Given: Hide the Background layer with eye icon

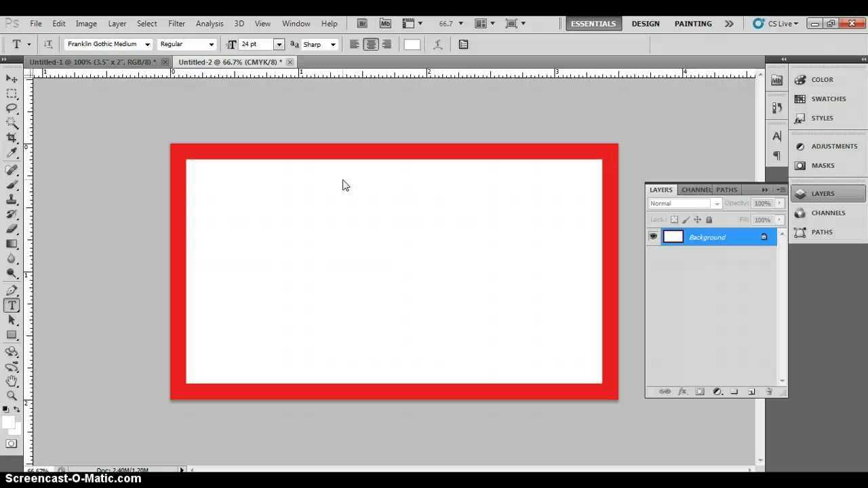Looking at the screenshot, I should 653,237.
